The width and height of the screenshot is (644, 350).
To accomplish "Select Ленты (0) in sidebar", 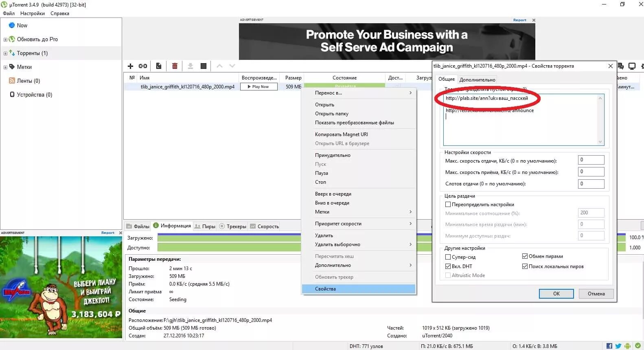I will point(28,81).
